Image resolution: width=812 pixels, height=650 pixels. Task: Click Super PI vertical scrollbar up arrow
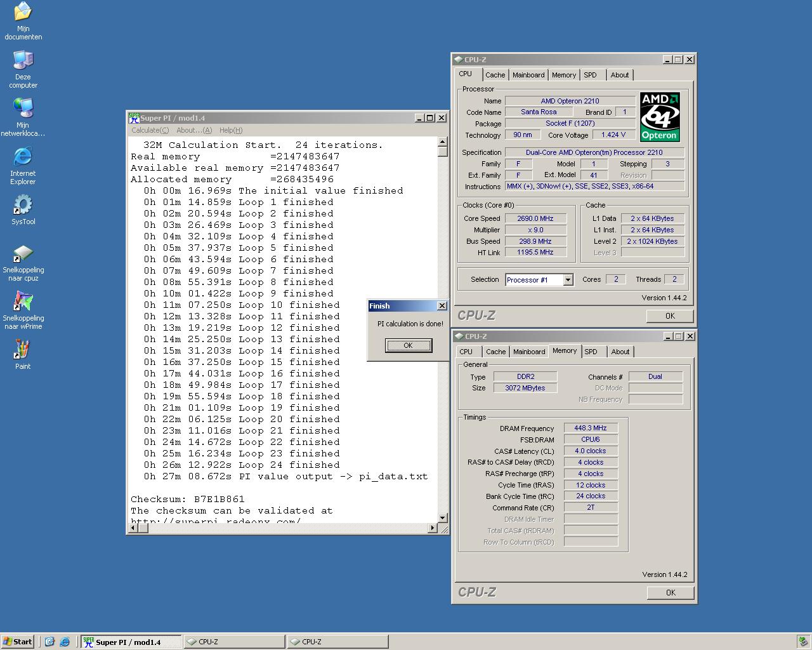[x=443, y=142]
